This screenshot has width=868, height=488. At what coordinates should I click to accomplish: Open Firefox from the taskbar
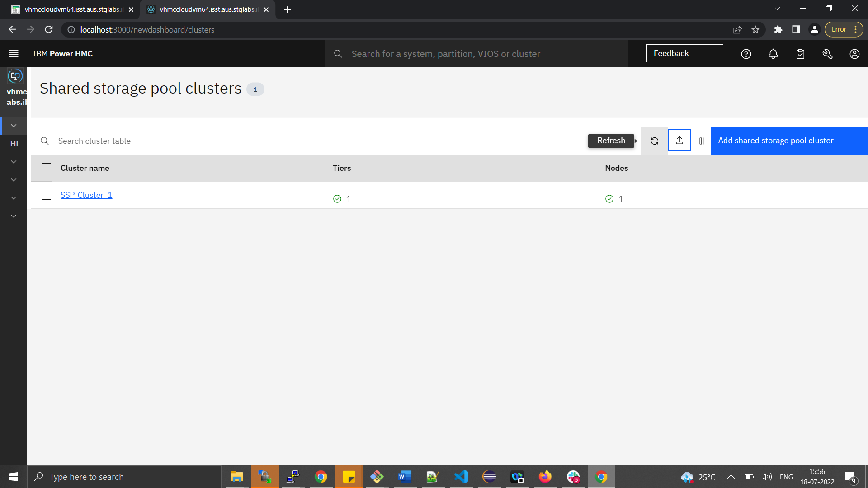pos(545,477)
